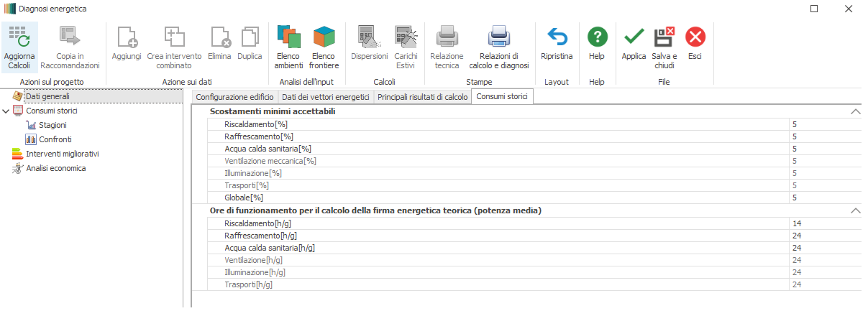
Task: Click the Applica green checkmark
Action: tap(634, 37)
